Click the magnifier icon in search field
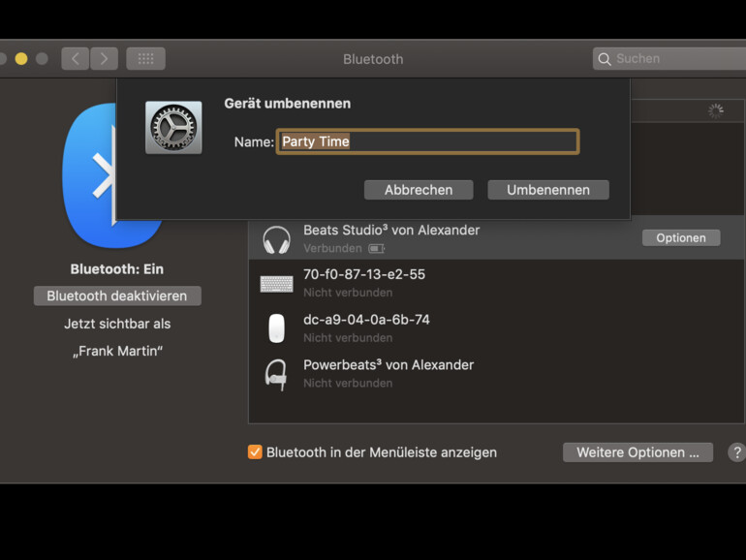746x560 pixels. [x=605, y=59]
